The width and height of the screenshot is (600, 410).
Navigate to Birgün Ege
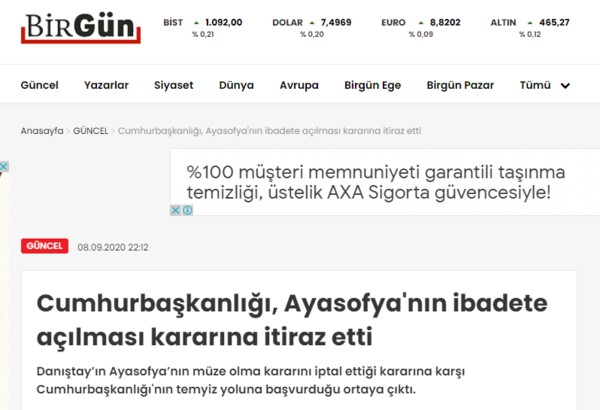(x=372, y=85)
